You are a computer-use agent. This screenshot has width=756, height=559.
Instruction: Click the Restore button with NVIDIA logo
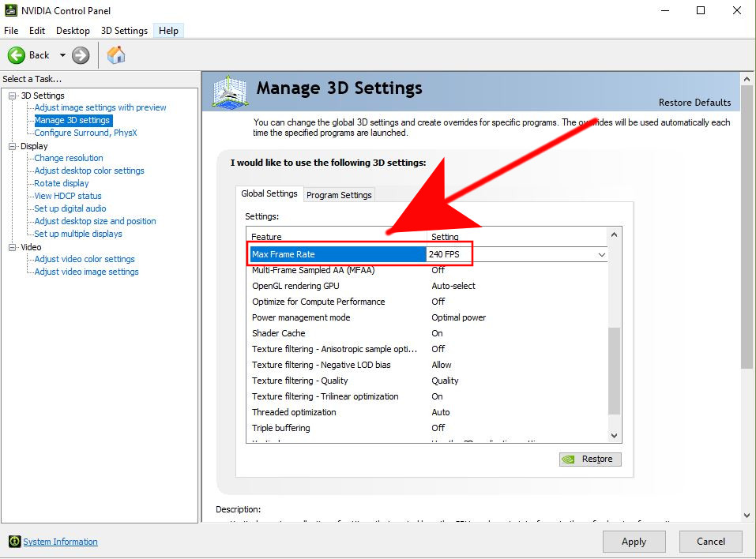[x=590, y=460]
